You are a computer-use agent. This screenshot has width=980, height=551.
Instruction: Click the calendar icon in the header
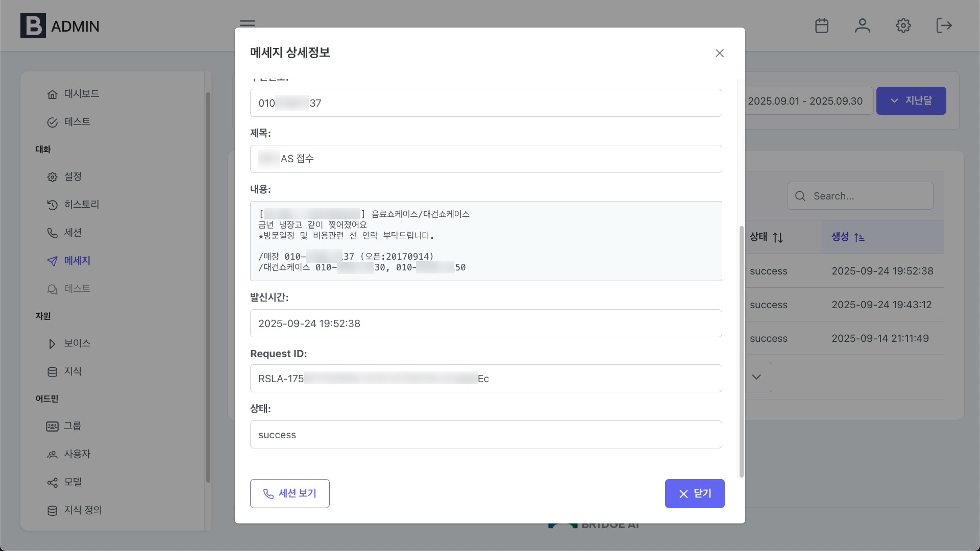coord(821,26)
